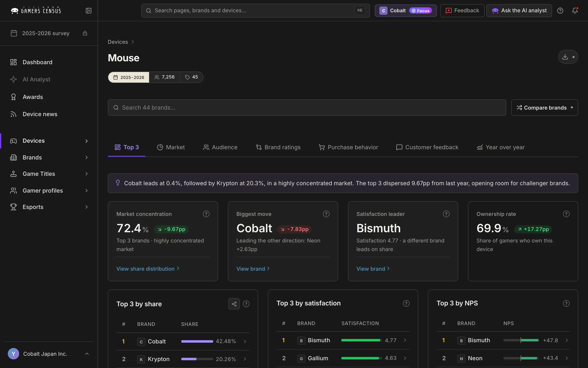588x368 pixels.
Task: Open the Dashboard sidebar item
Action: coord(49,62)
